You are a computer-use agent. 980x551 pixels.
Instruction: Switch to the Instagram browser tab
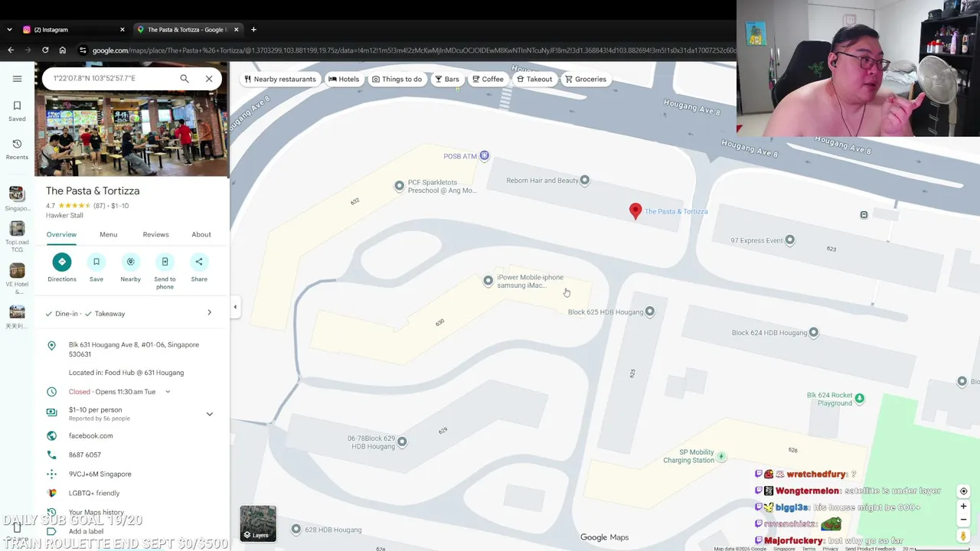tap(73, 30)
